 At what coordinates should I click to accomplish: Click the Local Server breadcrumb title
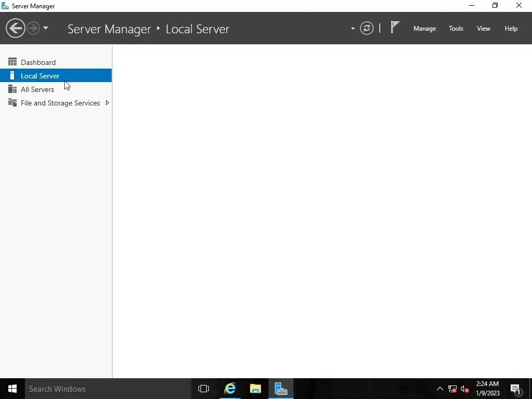click(x=197, y=29)
